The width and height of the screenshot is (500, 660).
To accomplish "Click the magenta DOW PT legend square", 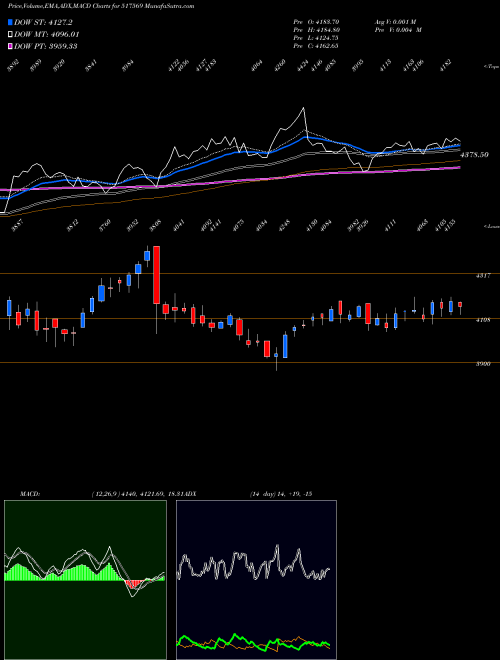I will [x=10, y=46].
